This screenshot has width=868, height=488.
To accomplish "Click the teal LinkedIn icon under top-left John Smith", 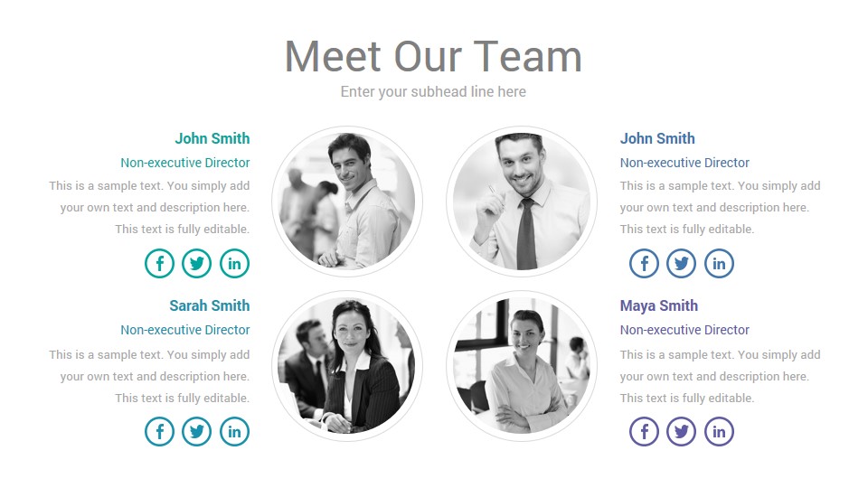I will [235, 263].
